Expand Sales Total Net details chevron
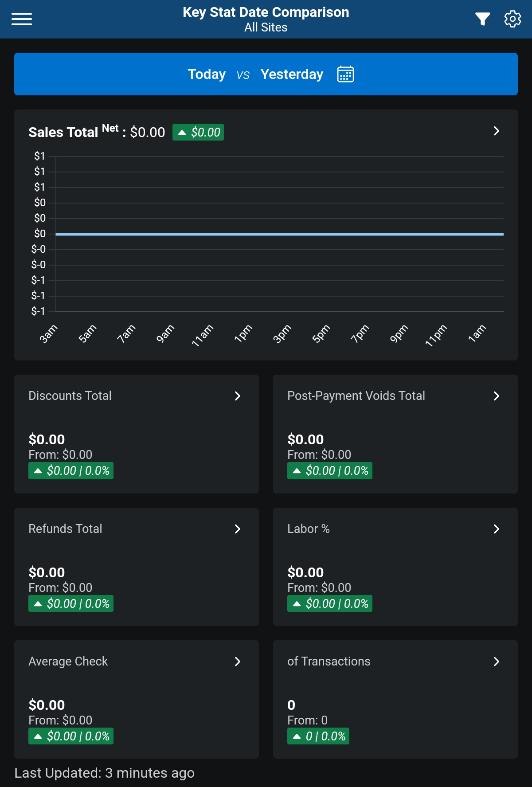This screenshot has height=787, width=532. click(x=496, y=131)
